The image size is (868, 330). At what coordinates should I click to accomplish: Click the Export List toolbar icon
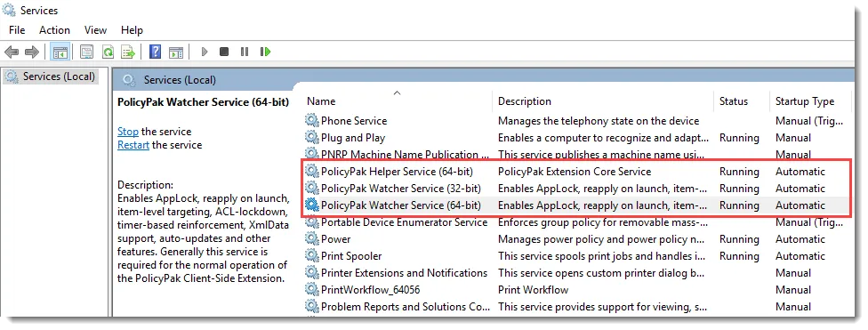click(x=128, y=52)
